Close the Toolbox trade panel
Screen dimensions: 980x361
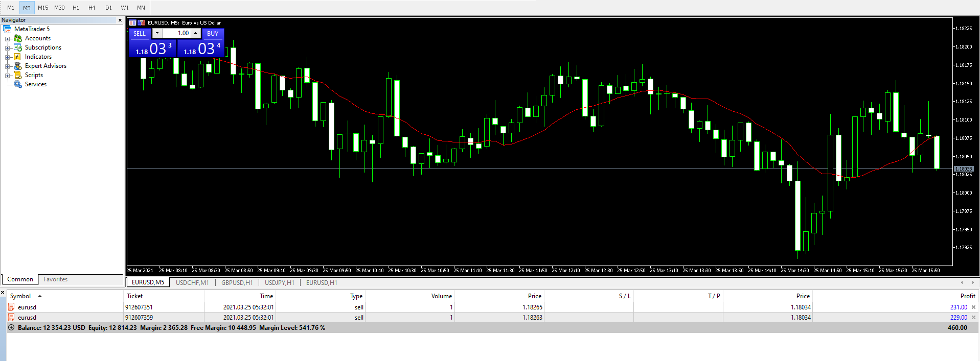pyautogui.click(x=3, y=293)
